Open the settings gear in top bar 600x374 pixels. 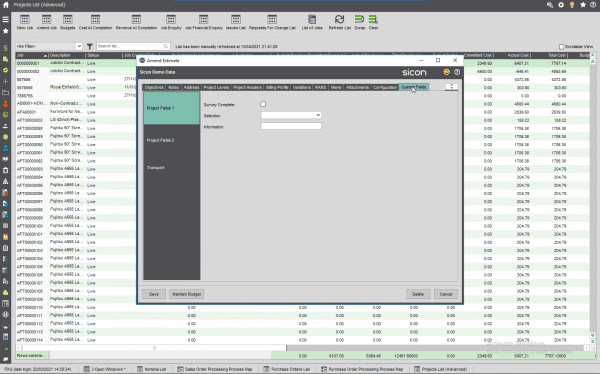tap(561, 5)
